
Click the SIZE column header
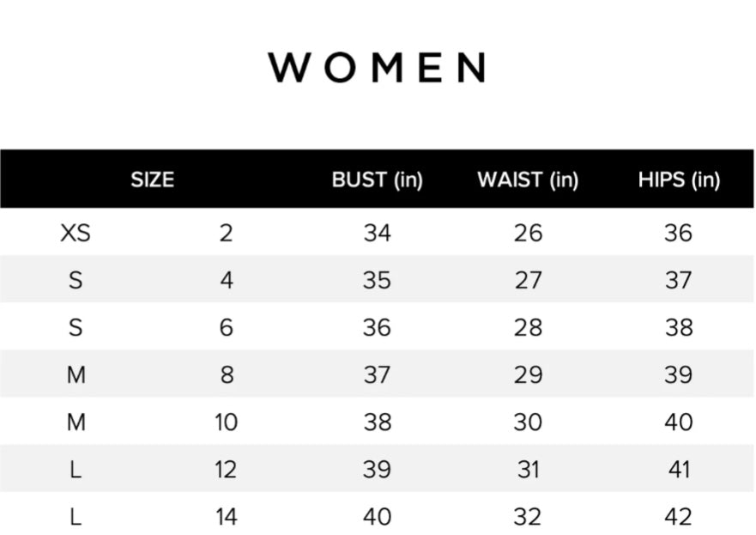pos(152,179)
